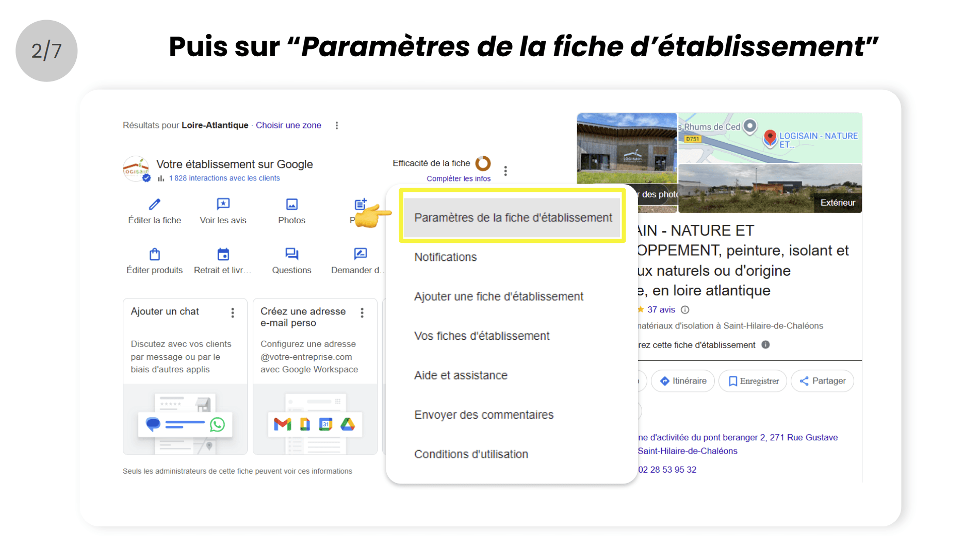Image resolution: width=980 pixels, height=547 pixels.
Task: Click the Retrait et livraison calendar icon
Action: point(223,254)
